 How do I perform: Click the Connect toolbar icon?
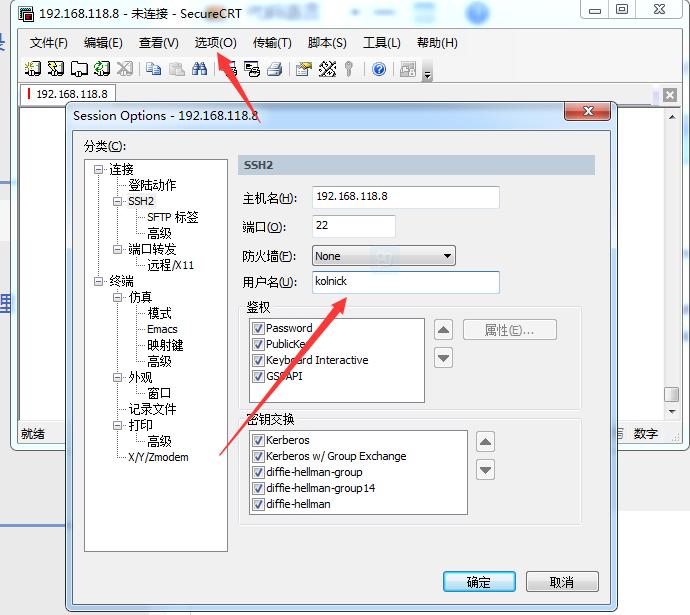[x=33, y=69]
